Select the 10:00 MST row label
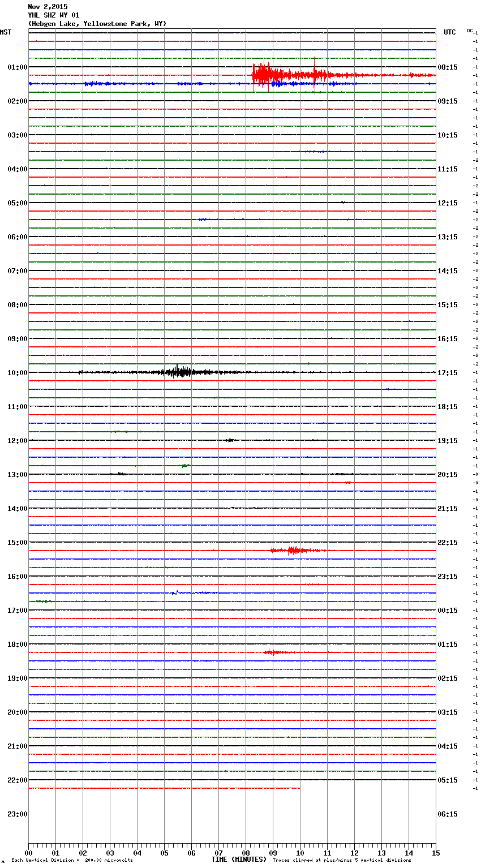Image resolution: width=481 pixels, height=868 pixels. [x=18, y=373]
